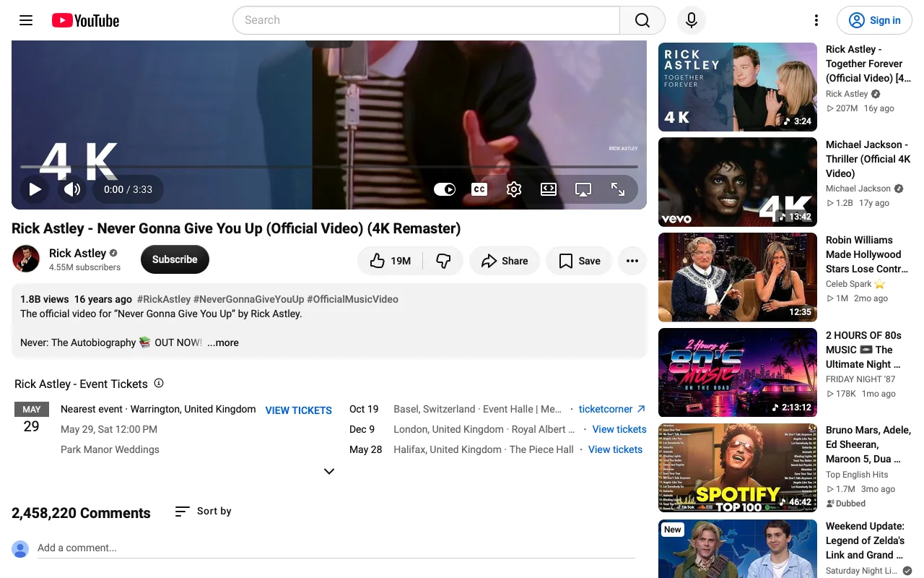
Task: Click '2,458,220 Comments' heading
Action: [81, 513]
